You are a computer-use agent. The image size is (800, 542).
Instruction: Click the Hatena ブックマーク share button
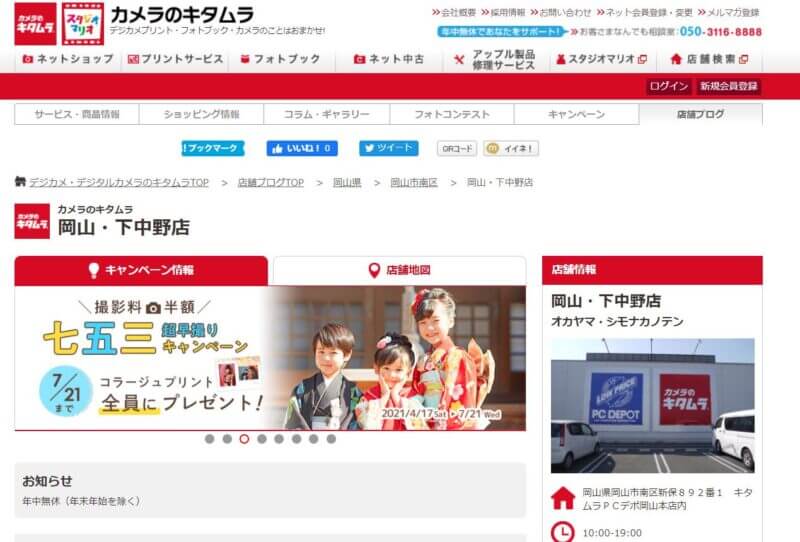click(x=213, y=149)
